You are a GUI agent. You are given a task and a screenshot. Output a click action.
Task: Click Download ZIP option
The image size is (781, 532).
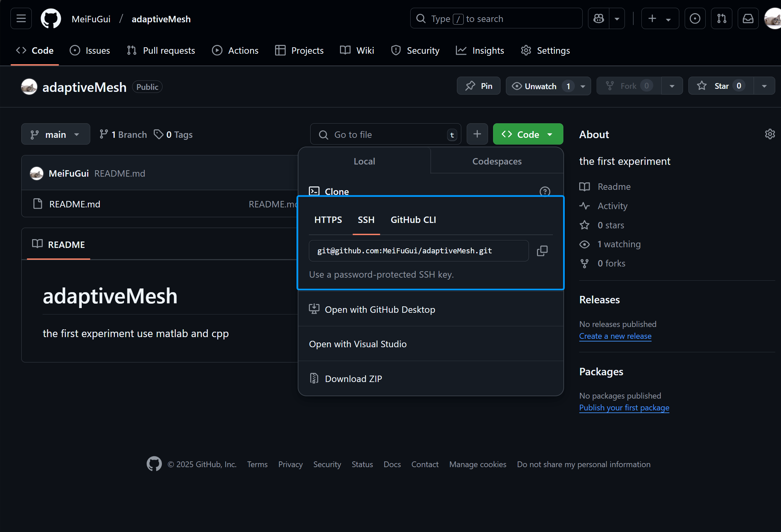click(353, 379)
